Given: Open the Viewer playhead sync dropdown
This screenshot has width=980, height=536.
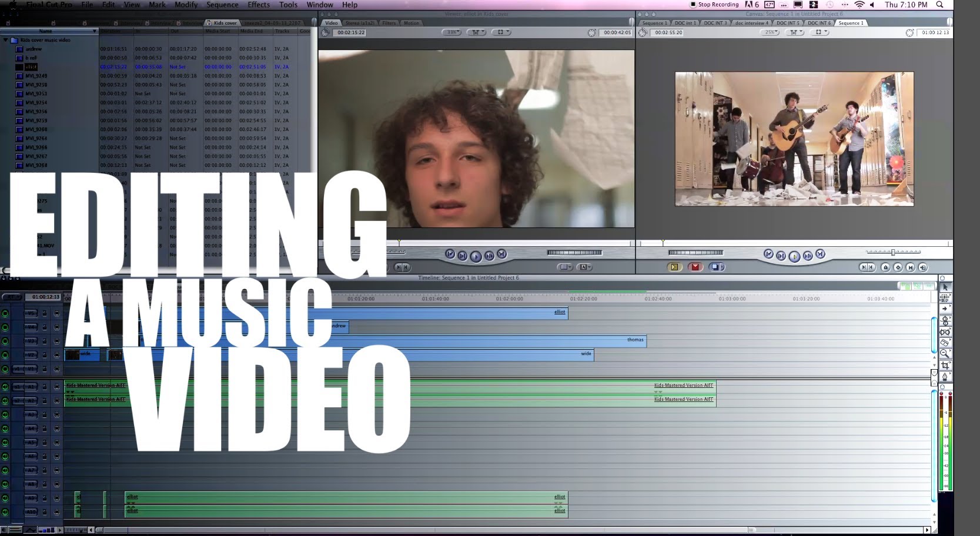Looking at the screenshot, I should tap(476, 32).
